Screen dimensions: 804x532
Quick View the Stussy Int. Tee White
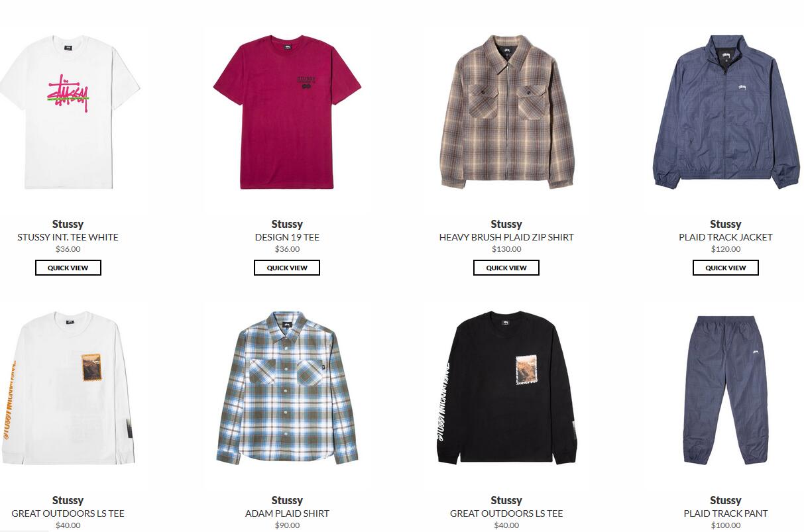(68, 268)
